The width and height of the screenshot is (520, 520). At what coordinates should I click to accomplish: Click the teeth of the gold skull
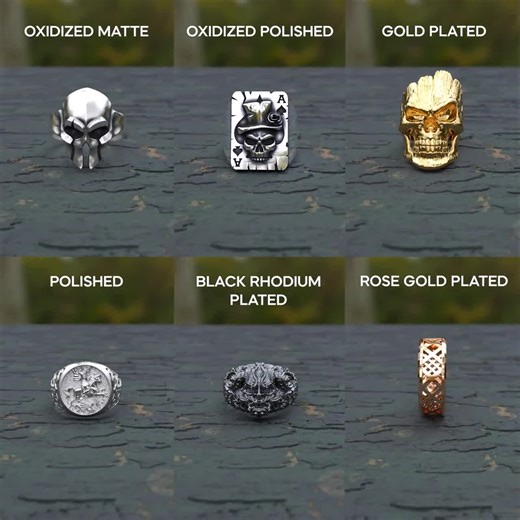click(432, 146)
